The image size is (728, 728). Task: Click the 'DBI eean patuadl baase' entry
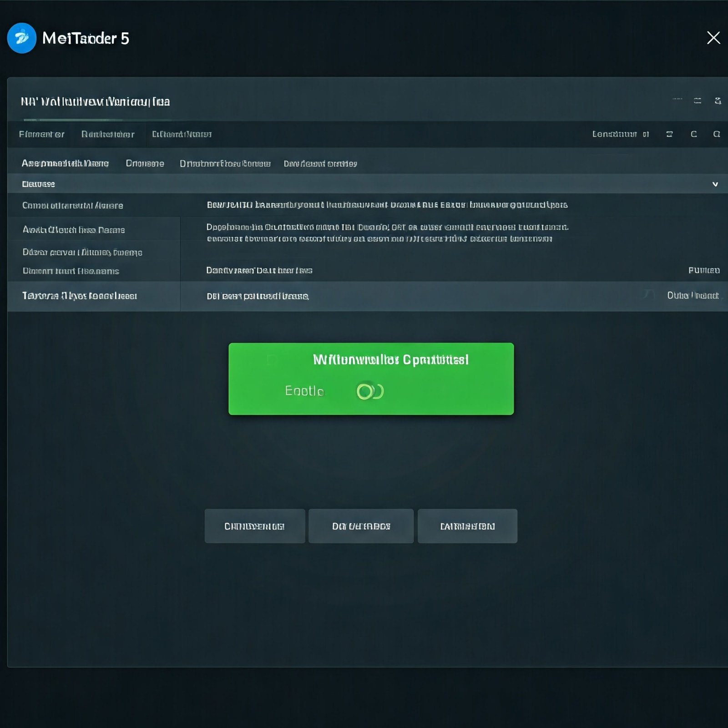[x=258, y=296]
